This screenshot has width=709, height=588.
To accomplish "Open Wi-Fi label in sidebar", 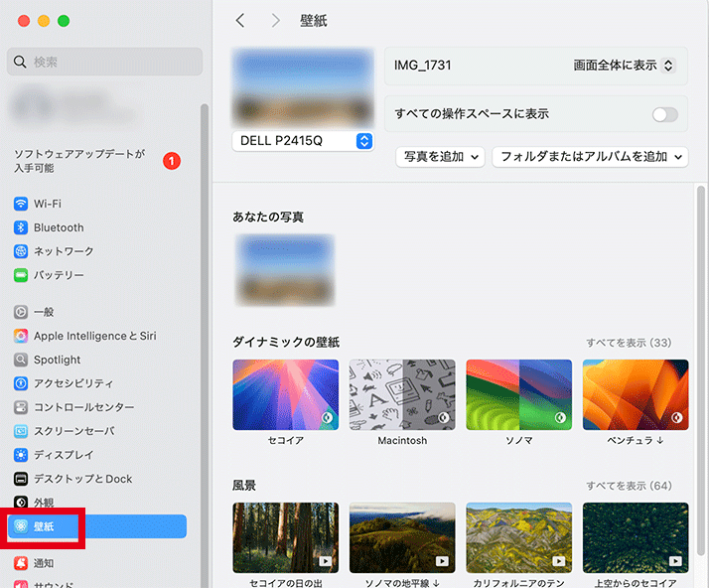I will coord(48,204).
